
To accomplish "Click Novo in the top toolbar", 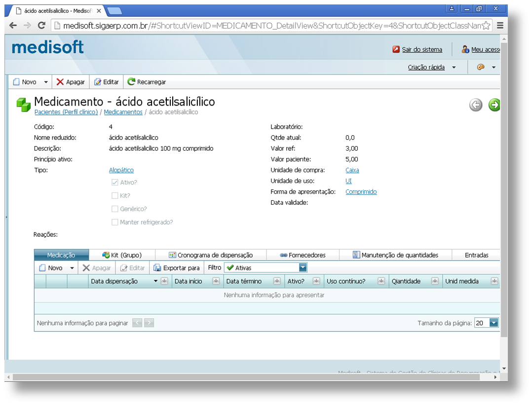I will click(25, 82).
